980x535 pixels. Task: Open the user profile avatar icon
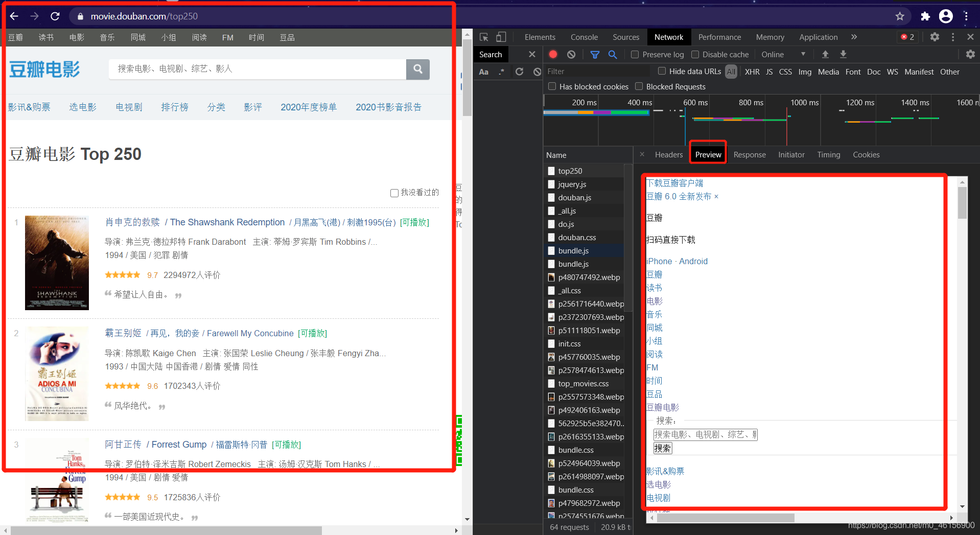(946, 16)
